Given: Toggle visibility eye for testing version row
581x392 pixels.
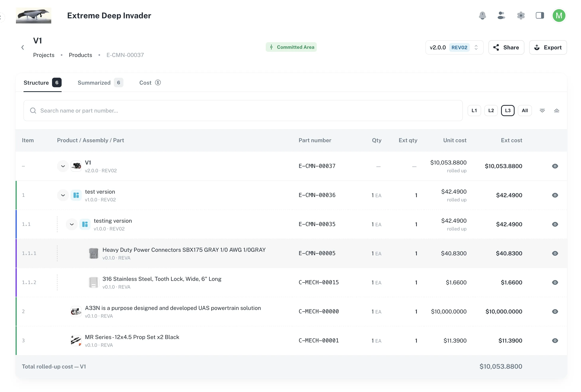Looking at the screenshot, I should click(x=555, y=224).
